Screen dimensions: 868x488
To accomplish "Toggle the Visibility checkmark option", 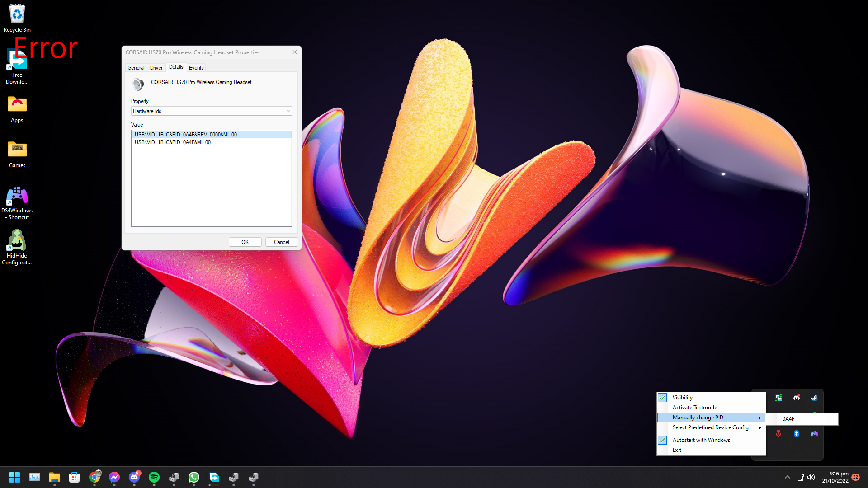I will coord(683,398).
